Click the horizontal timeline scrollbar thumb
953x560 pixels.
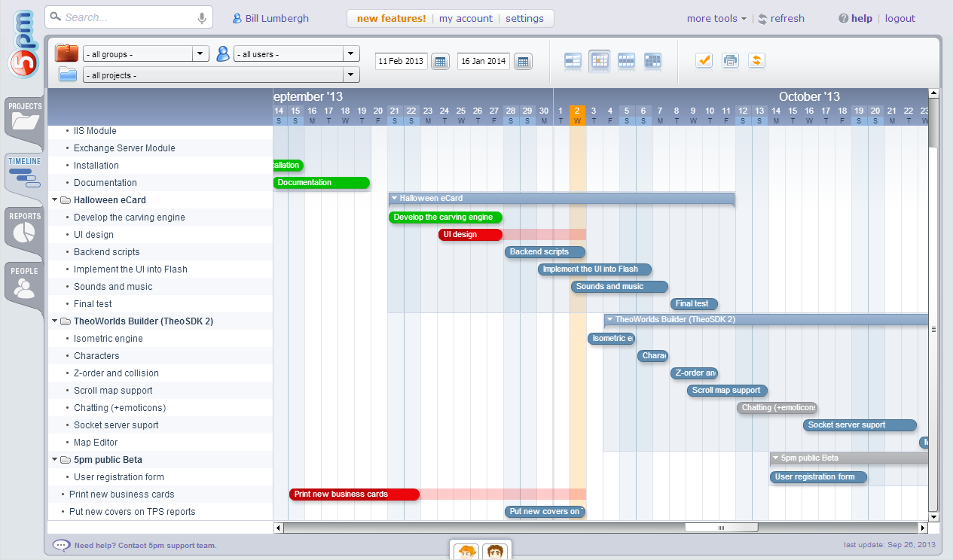(x=721, y=528)
